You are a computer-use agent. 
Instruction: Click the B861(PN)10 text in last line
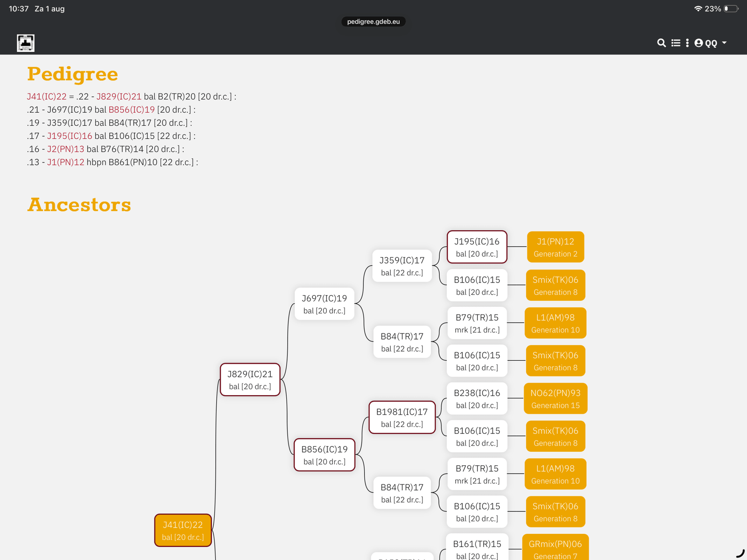tap(133, 162)
